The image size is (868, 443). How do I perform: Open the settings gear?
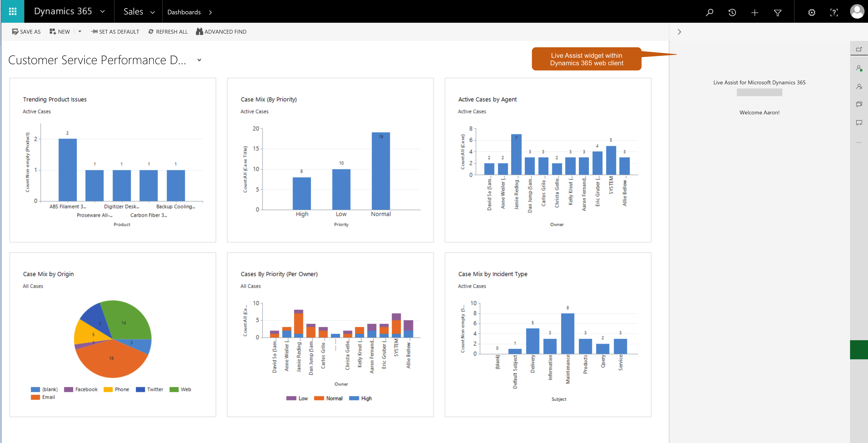pos(812,13)
